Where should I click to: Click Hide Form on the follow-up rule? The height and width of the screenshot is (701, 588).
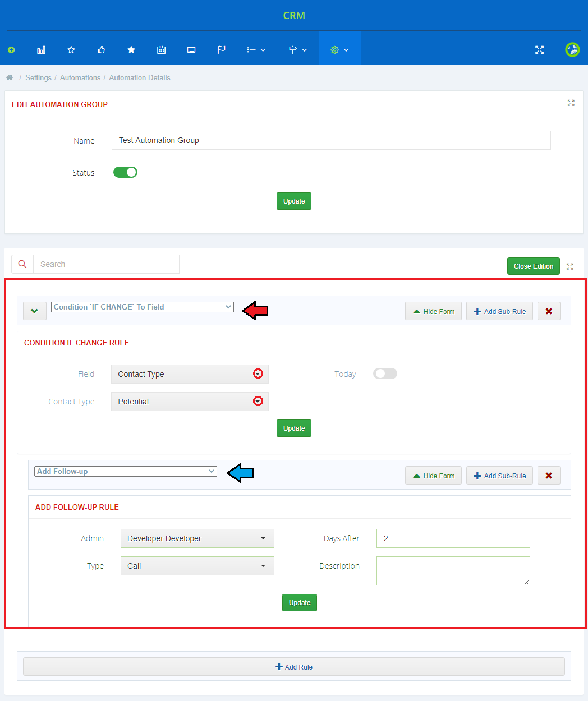coord(434,476)
